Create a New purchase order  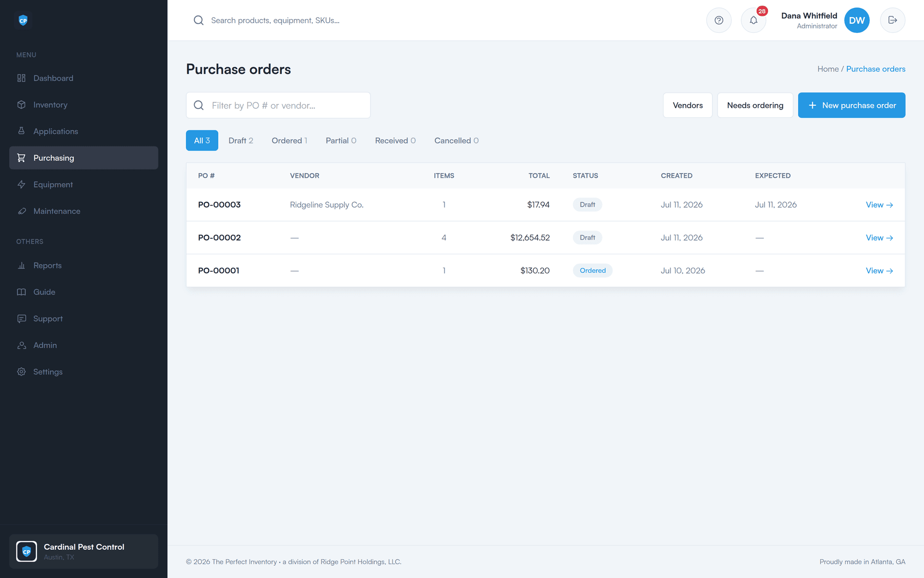(x=852, y=105)
